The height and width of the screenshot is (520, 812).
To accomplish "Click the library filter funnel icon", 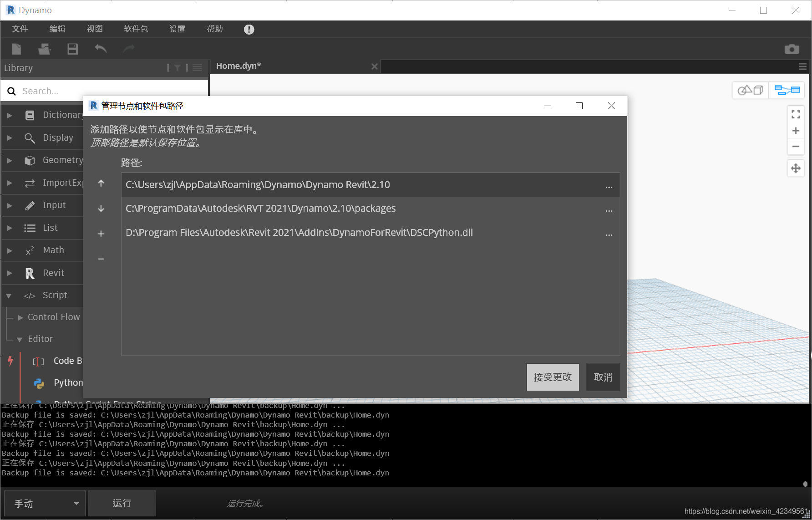I will 178,68.
